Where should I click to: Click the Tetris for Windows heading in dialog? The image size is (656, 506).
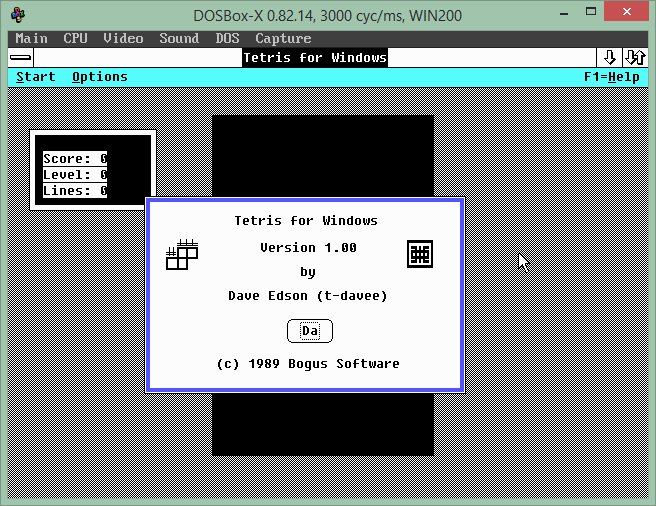[x=306, y=220]
